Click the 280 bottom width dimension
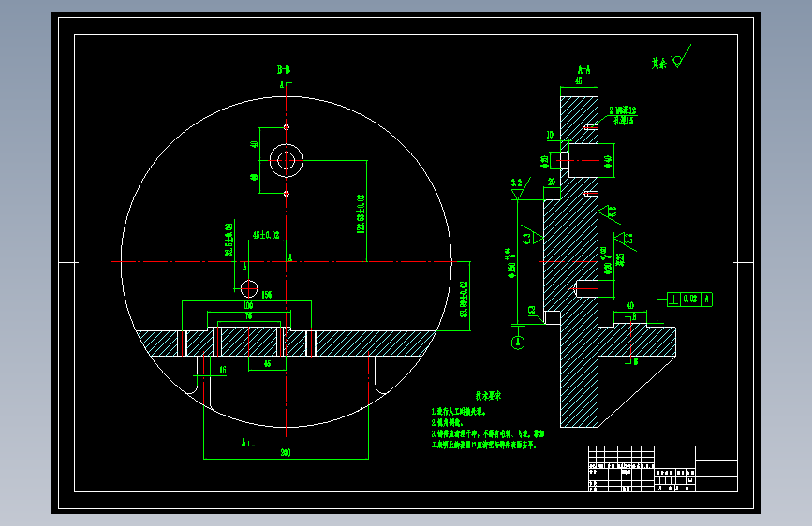This screenshot has height=526, width=812. tap(286, 452)
